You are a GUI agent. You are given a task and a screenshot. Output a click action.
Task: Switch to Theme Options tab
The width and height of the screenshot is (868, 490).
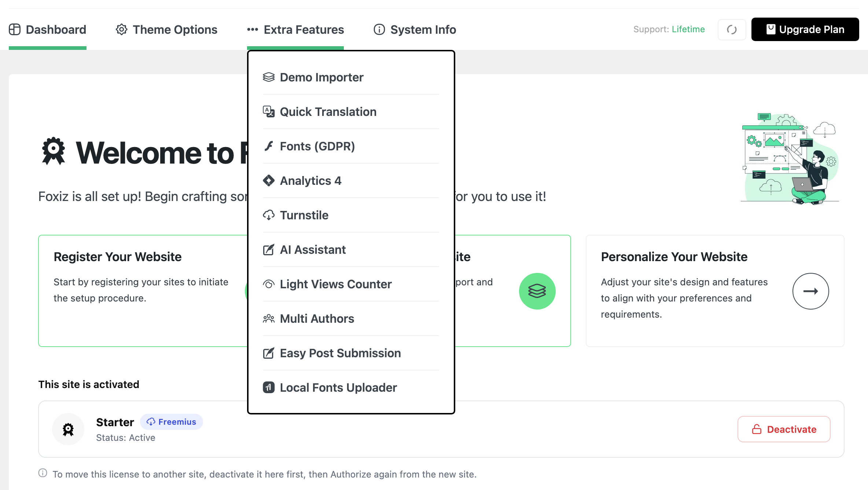166,29
